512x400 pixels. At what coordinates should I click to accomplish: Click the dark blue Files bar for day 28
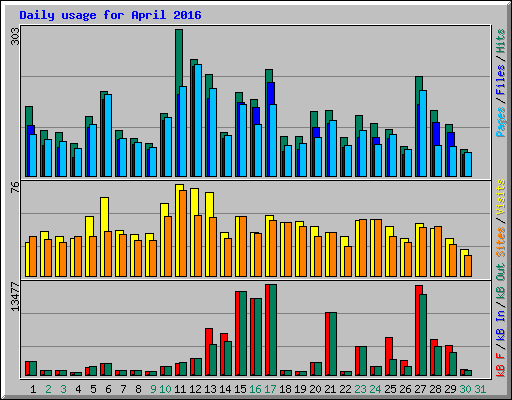[436, 134]
